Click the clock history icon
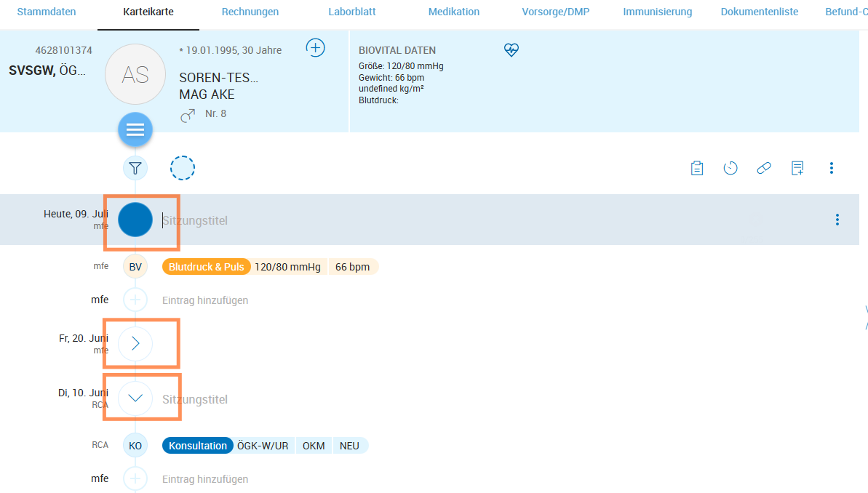 click(x=730, y=169)
